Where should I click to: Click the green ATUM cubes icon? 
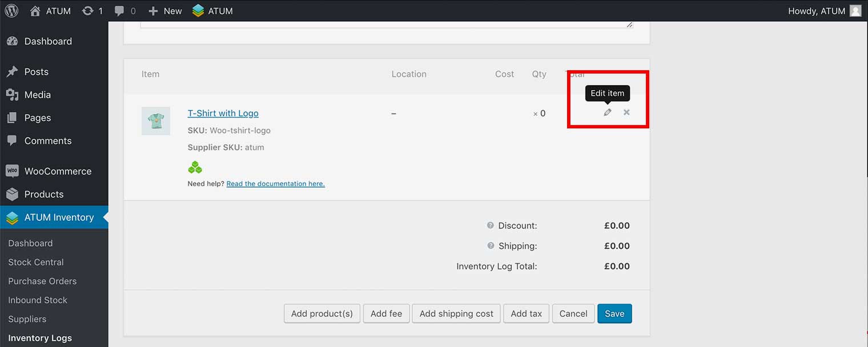click(x=195, y=167)
